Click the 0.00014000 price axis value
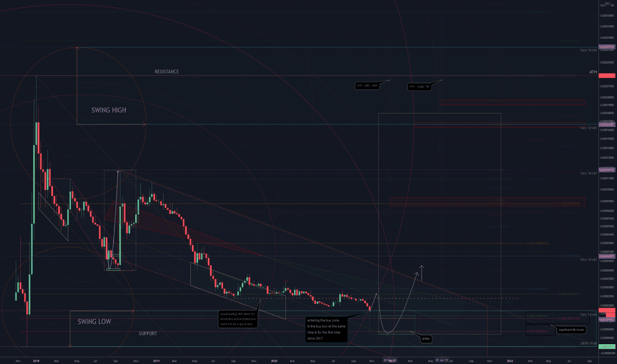 [x=607, y=148]
